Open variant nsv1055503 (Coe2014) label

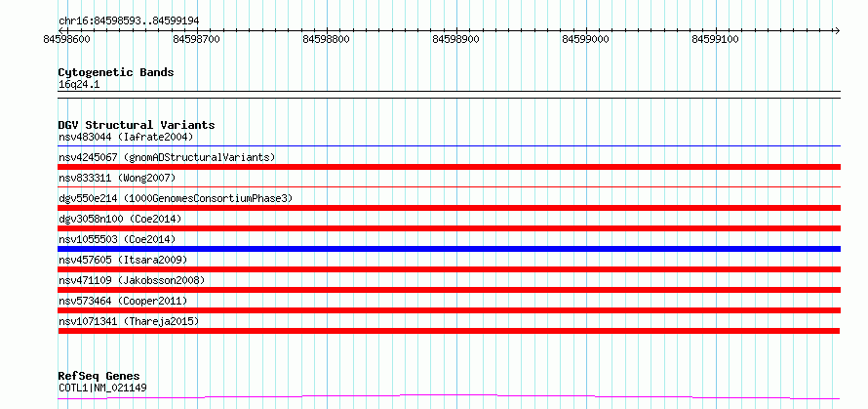117,239
